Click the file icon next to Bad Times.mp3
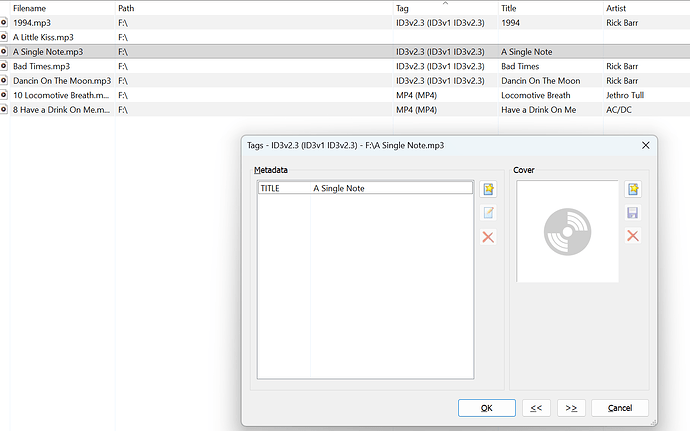The width and height of the screenshot is (690, 431). point(4,66)
